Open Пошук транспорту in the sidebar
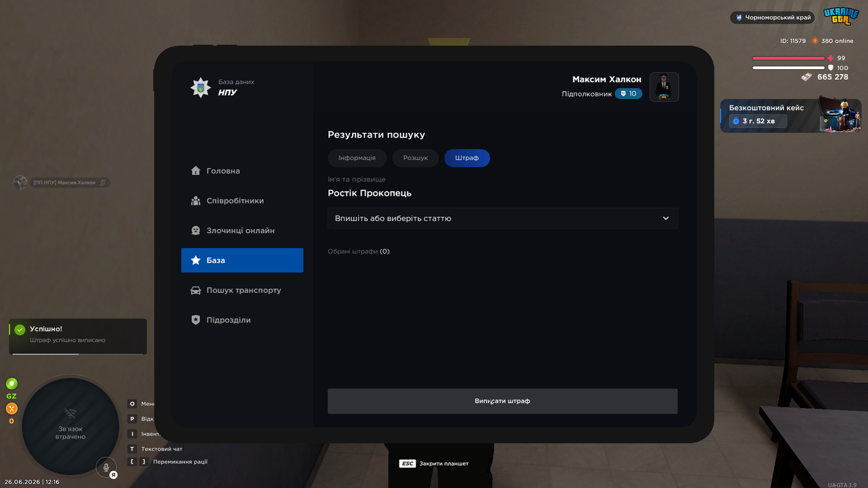868x488 pixels. [x=242, y=290]
